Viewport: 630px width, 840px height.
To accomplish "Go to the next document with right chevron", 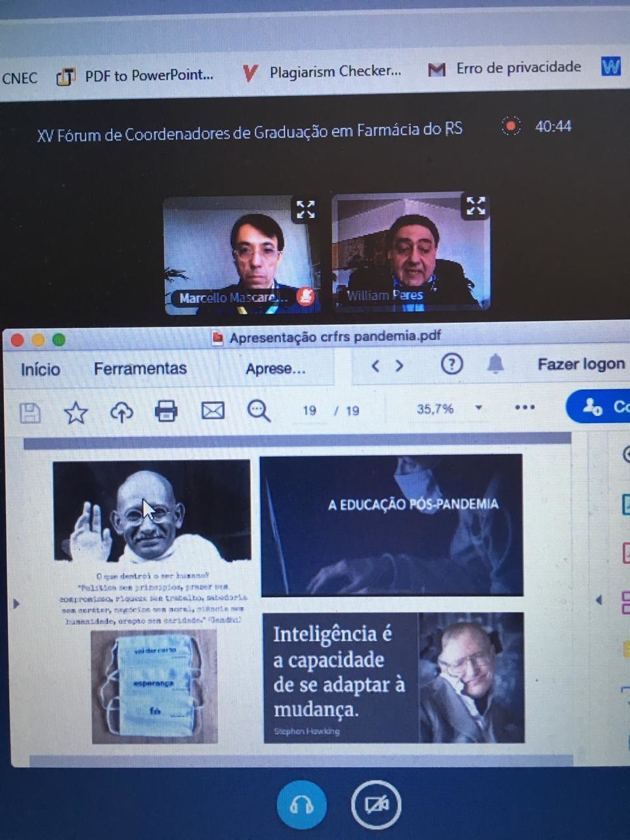I will pyautogui.click(x=399, y=366).
